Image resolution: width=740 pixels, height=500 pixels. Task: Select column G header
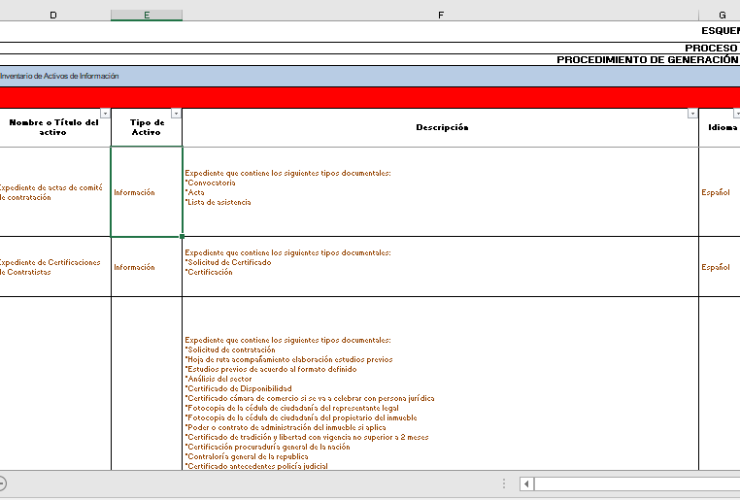[x=721, y=15]
